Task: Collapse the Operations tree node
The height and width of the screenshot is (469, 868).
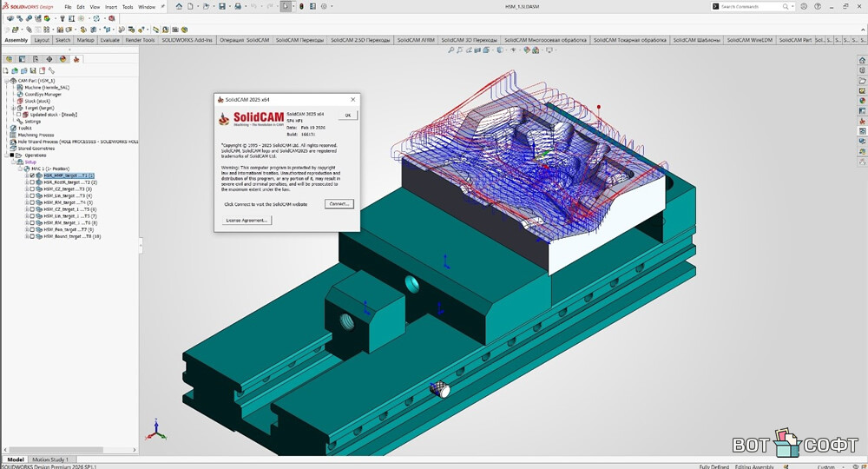Action: pyautogui.click(x=7, y=155)
